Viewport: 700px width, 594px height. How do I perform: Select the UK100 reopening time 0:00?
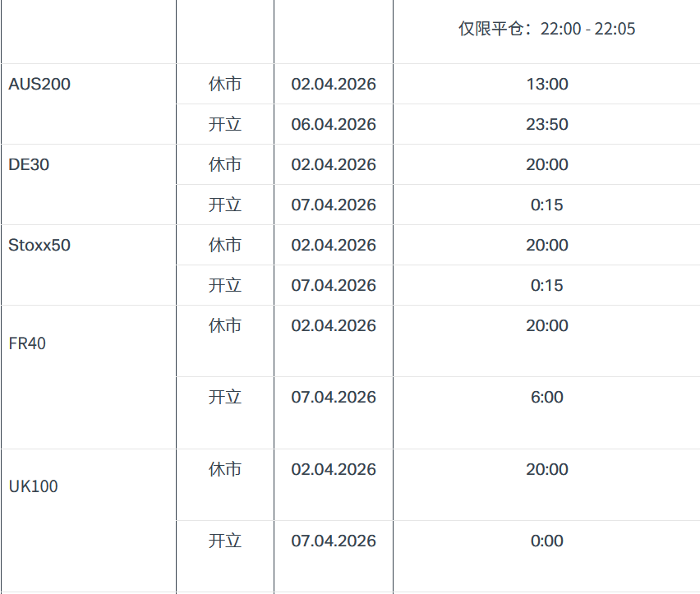[x=547, y=541]
